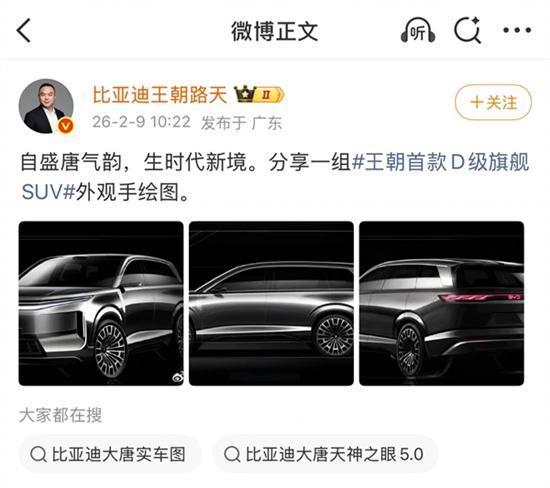
Task: Click the 发布于 广东 location text
Action: click(241, 123)
